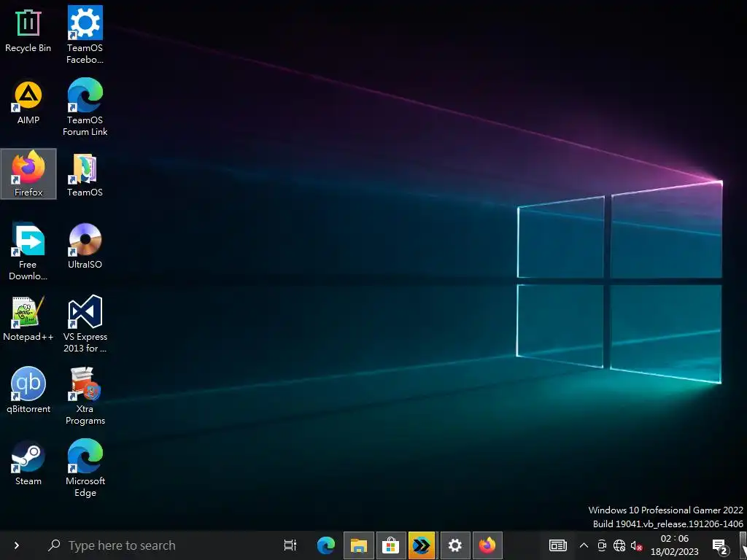Select the Free Download Manager shortcut
Viewport: 747px width, 560px height.
(x=28, y=252)
